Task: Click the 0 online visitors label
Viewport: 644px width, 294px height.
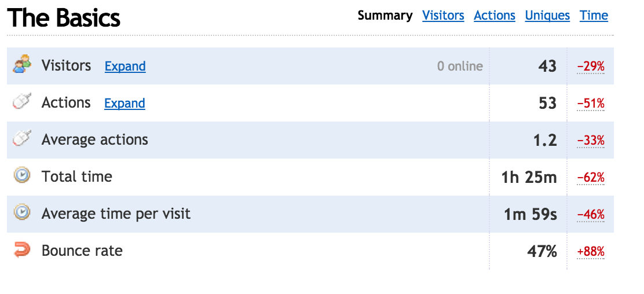Action: (460, 66)
